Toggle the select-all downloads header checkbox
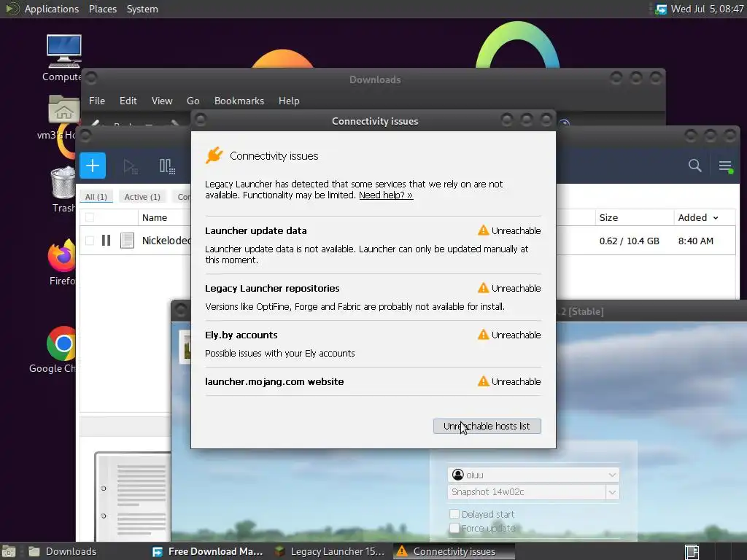 [x=90, y=217]
